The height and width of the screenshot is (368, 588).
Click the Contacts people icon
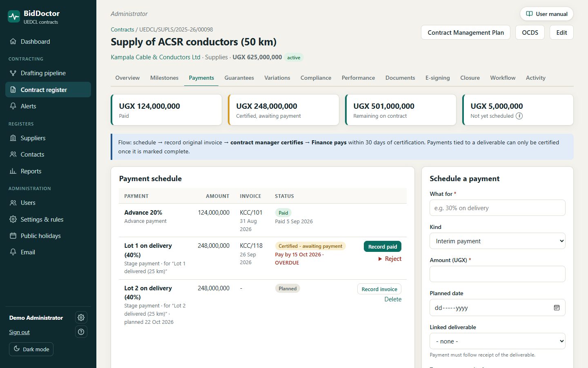[13, 154]
